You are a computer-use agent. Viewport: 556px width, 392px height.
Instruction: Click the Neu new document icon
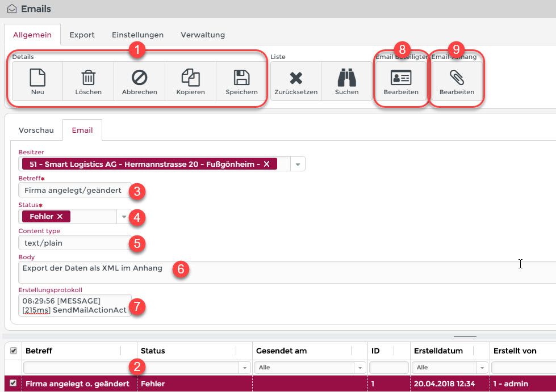point(37,78)
